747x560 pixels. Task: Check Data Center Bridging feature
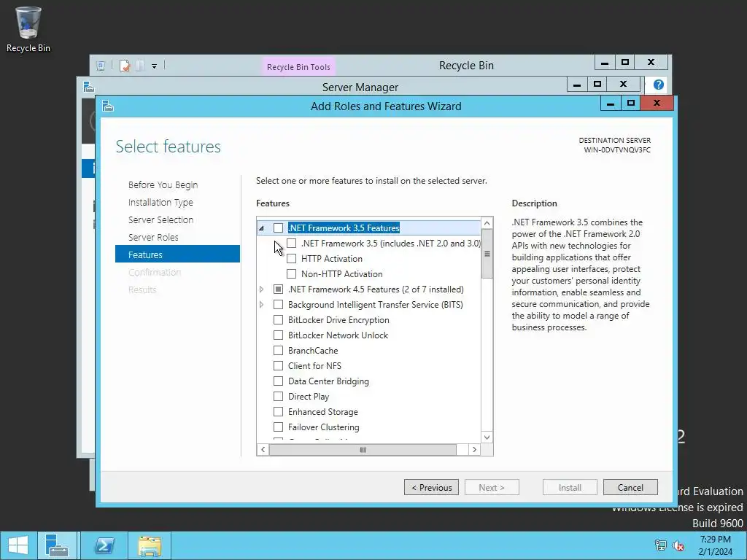(278, 381)
